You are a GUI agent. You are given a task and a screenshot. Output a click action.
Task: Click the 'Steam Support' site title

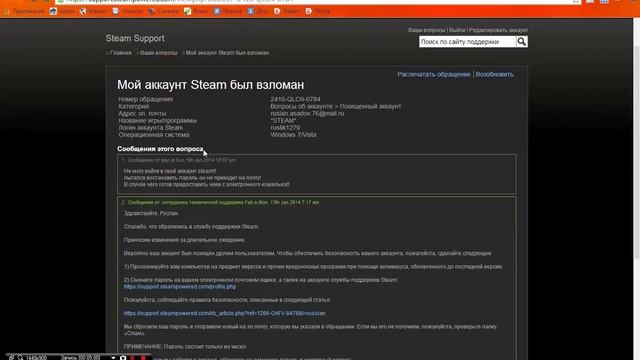[x=135, y=38]
